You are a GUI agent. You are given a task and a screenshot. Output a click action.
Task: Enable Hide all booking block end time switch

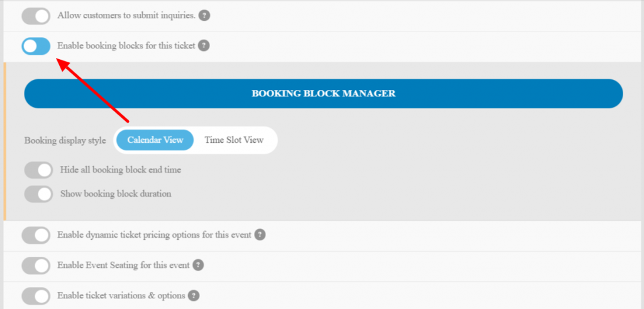[x=38, y=170]
